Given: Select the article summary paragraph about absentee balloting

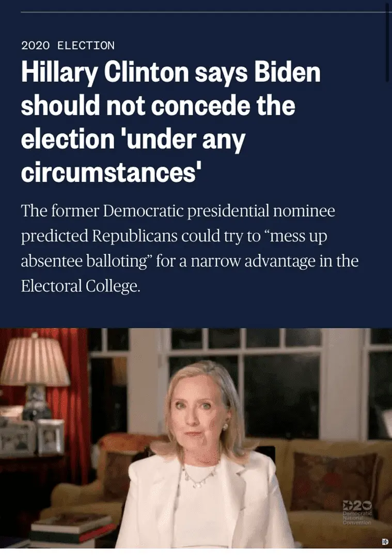Looking at the screenshot, I should tap(190, 248).
